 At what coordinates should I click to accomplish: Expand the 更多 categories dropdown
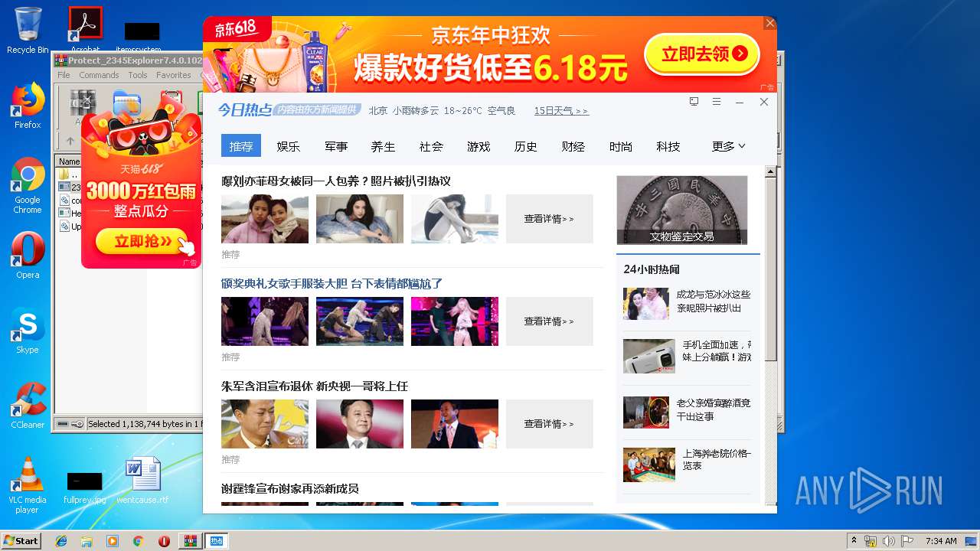click(728, 146)
